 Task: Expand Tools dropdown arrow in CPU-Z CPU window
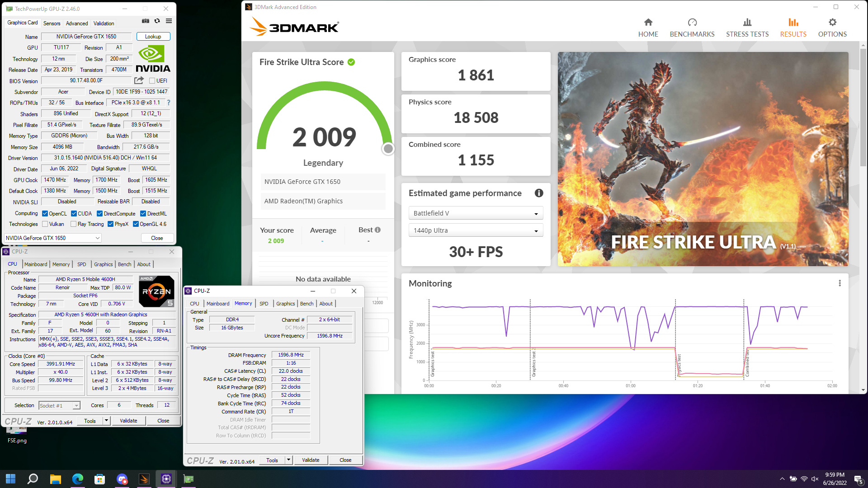[106, 421]
